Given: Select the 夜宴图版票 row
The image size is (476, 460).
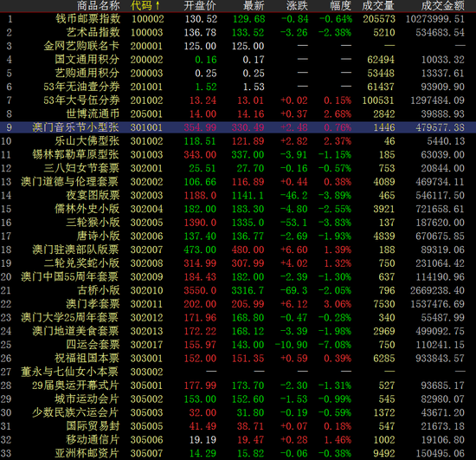Looking at the screenshot, I should coord(238,196).
